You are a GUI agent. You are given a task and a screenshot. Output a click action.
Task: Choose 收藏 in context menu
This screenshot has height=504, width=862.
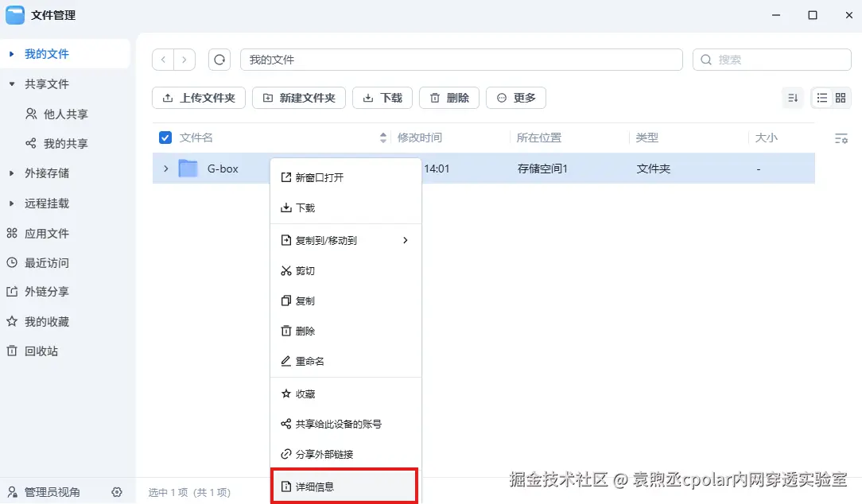pyautogui.click(x=346, y=394)
